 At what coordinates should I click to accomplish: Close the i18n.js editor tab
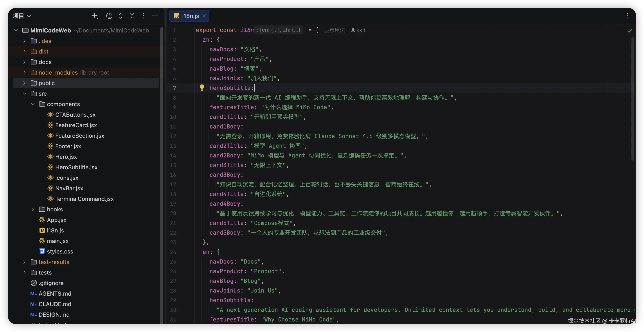(204, 16)
